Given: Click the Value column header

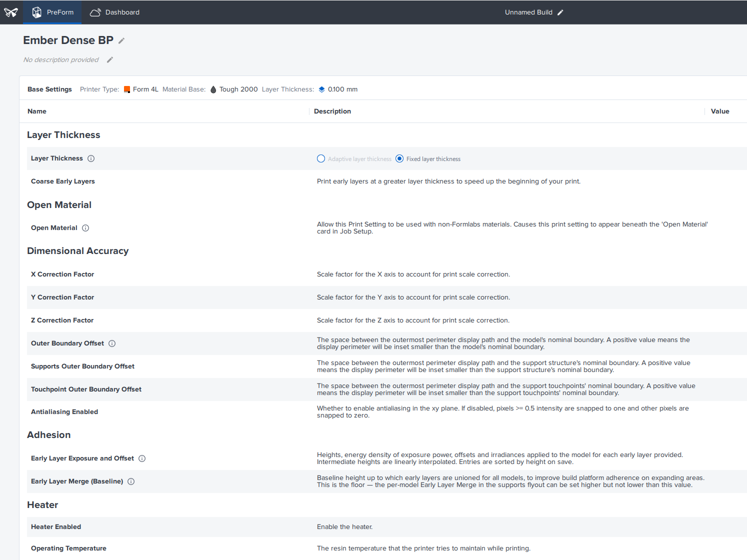Looking at the screenshot, I should point(720,111).
